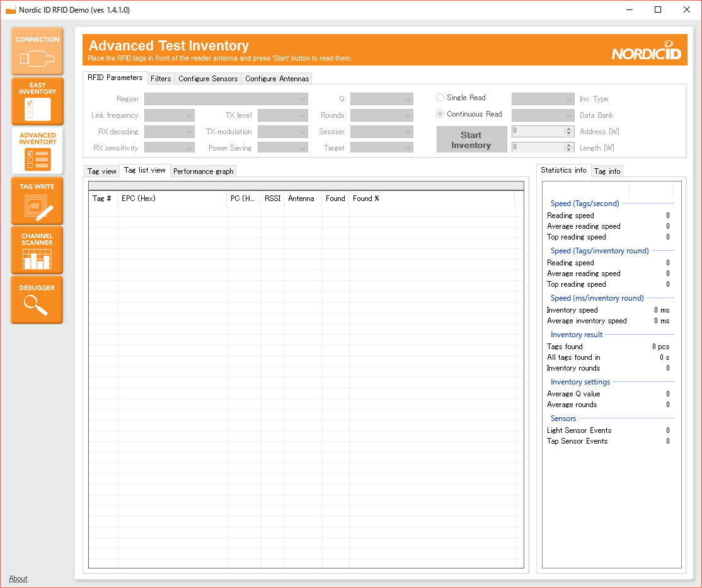
Task: Select the Single Read radio button
Action: pyautogui.click(x=440, y=98)
